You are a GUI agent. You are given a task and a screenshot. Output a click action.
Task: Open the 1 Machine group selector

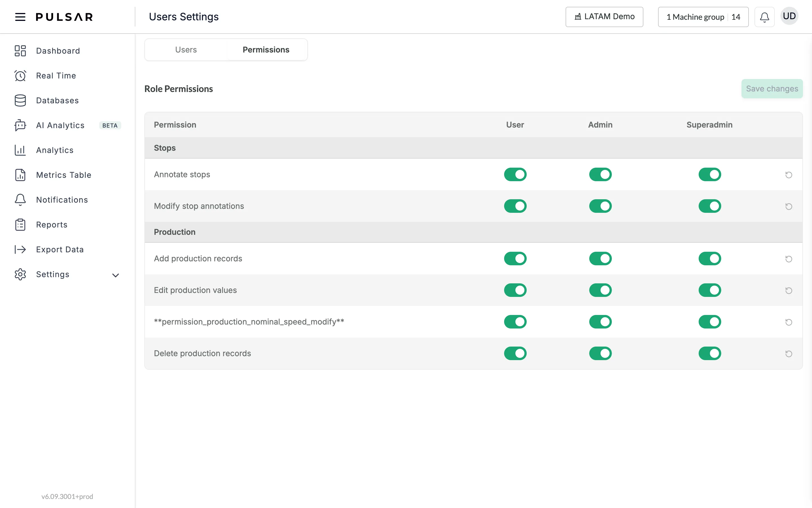(x=703, y=17)
